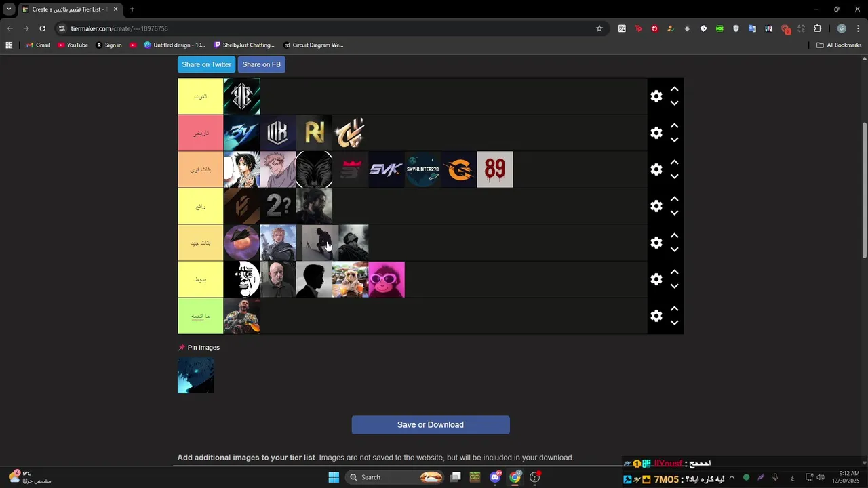
Task: Move بثاث قوي row up with chevron
Action: (x=674, y=163)
